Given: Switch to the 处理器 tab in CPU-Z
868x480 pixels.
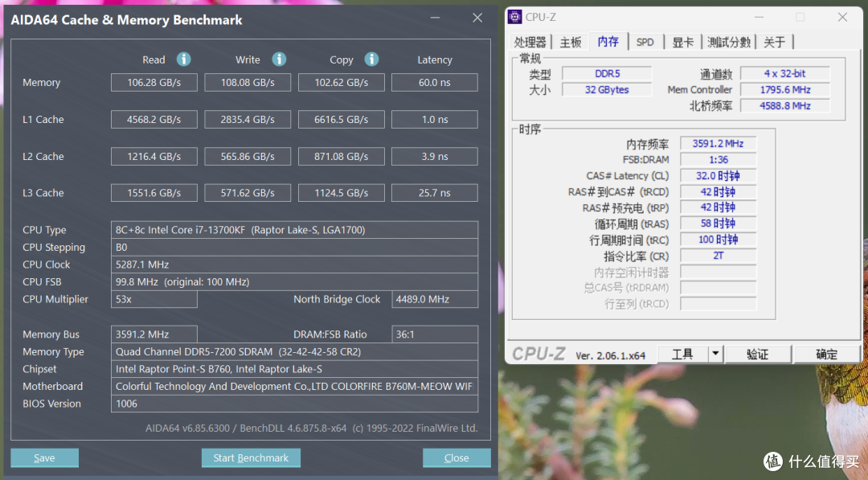Looking at the screenshot, I should tap(530, 42).
